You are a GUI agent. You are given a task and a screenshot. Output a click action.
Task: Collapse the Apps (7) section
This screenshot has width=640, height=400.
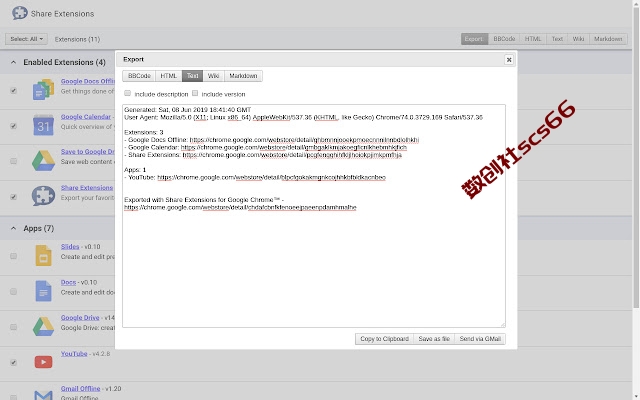tap(13, 229)
